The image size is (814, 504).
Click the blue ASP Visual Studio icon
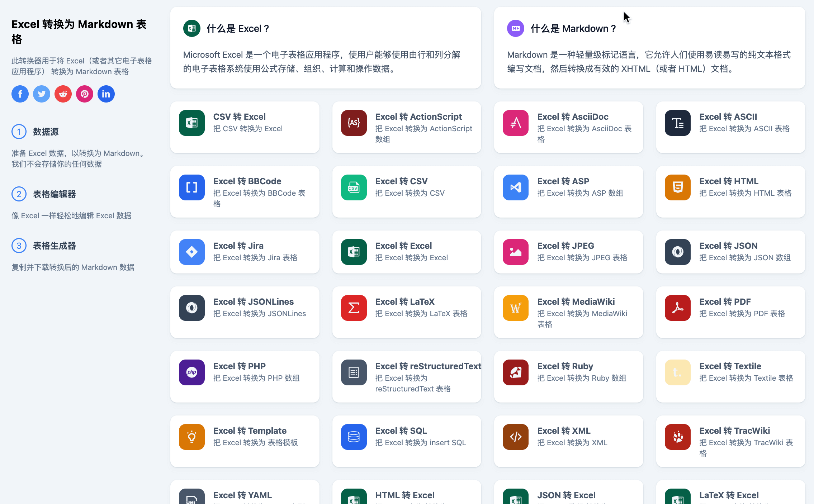coord(516,187)
